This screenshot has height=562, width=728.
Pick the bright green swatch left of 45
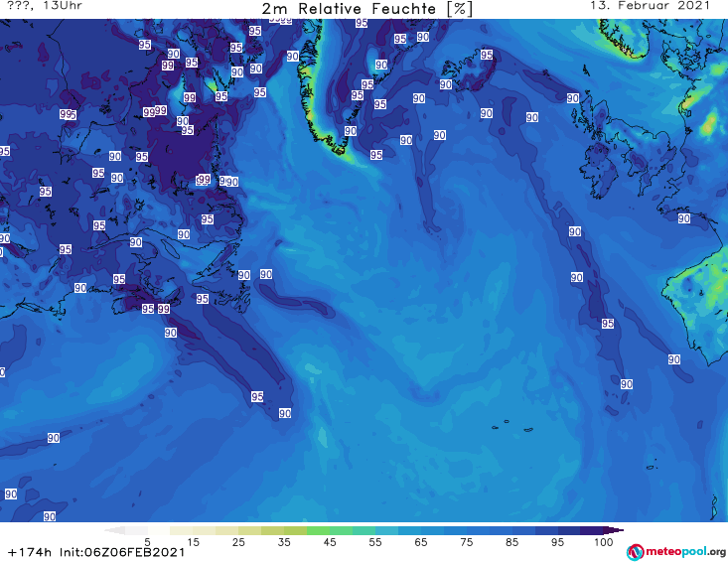[x=318, y=530]
